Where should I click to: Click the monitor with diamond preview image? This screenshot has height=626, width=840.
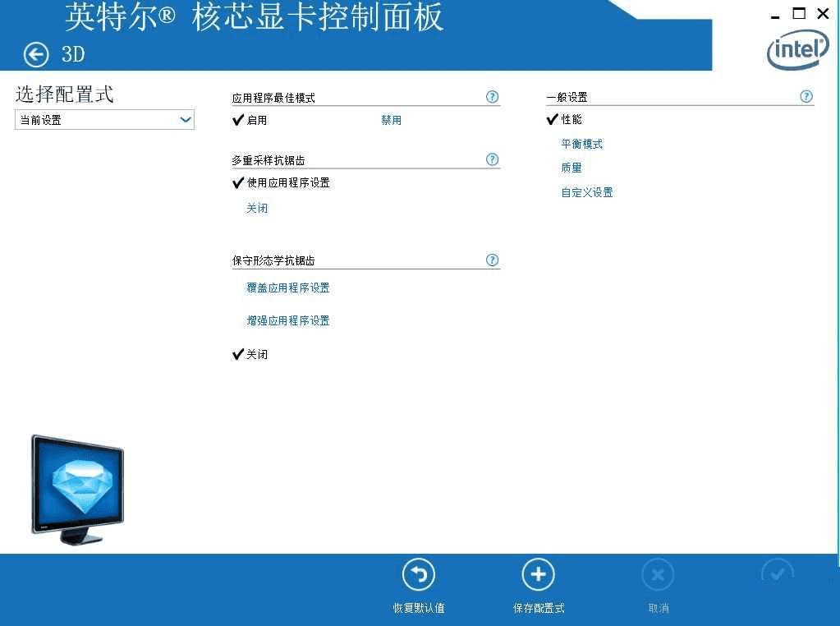pos(78,490)
